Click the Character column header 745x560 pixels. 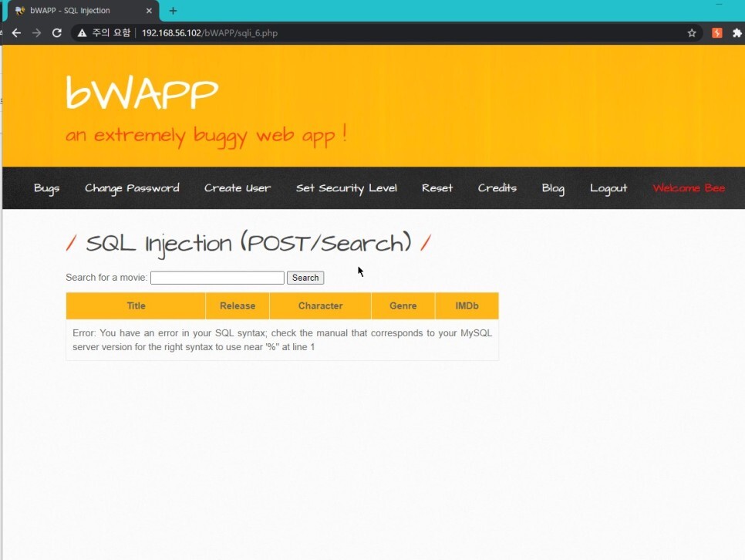pyautogui.click(x=320, y=305)
